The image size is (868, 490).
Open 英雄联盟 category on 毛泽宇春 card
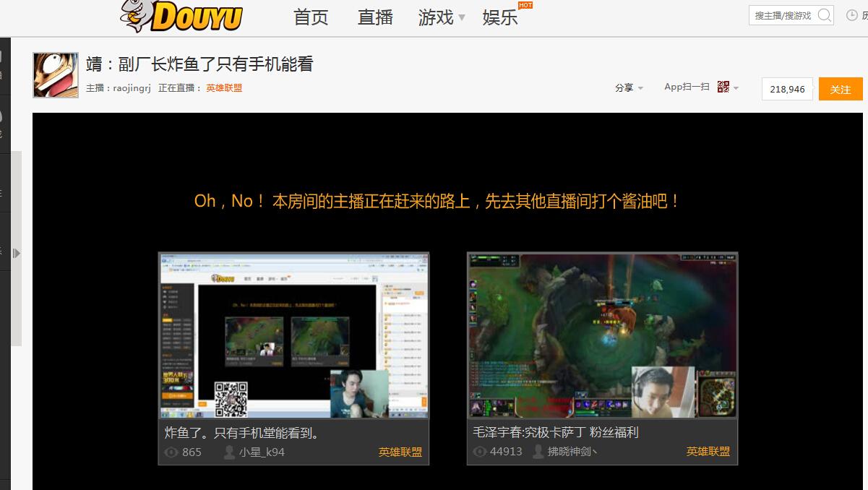pyautogui.click(x=708, y=452)
